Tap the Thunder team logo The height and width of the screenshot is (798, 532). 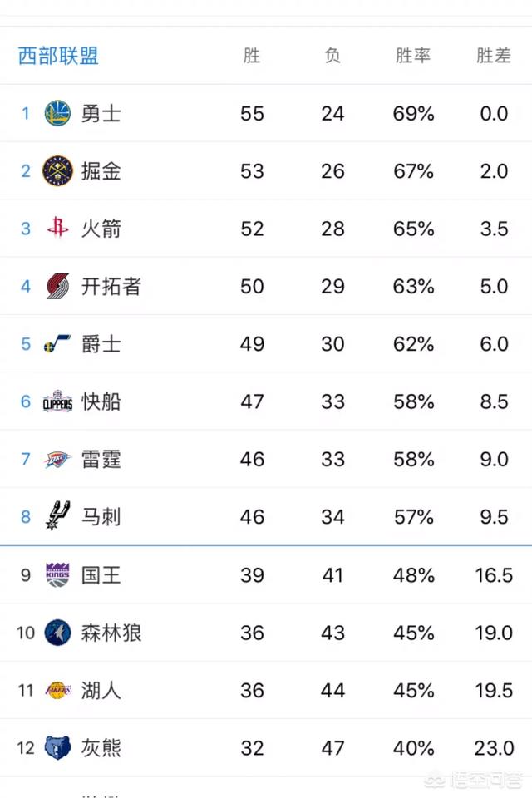(57, 460)
